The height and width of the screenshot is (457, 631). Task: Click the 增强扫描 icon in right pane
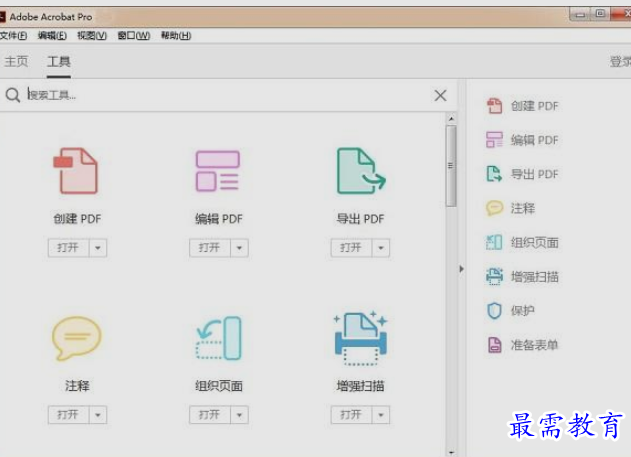[x=495, y=277]
